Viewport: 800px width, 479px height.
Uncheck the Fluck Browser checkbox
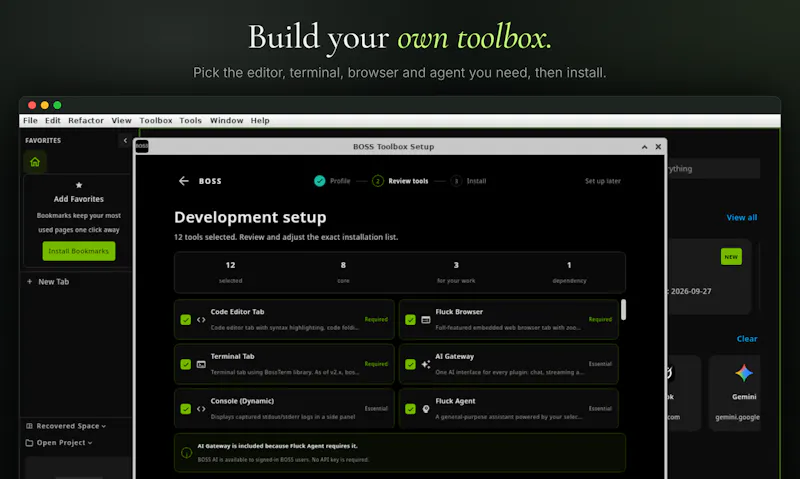click(x=410, y=320)
